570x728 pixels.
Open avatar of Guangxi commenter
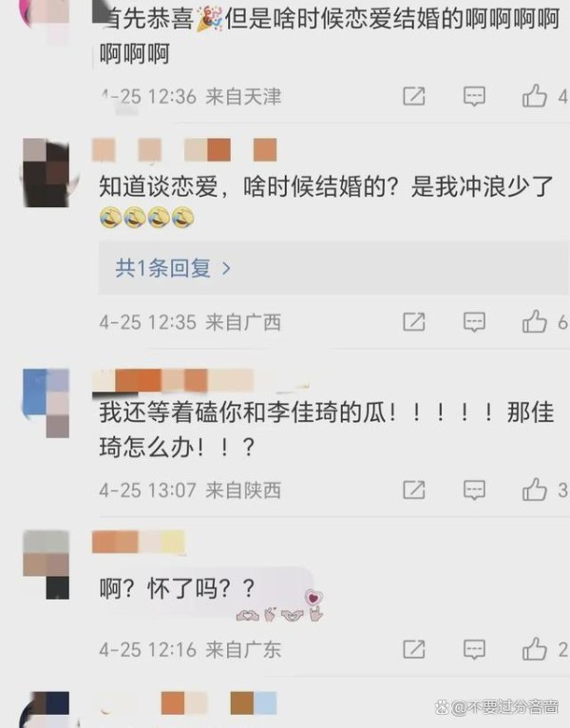(x=46, y=172)
